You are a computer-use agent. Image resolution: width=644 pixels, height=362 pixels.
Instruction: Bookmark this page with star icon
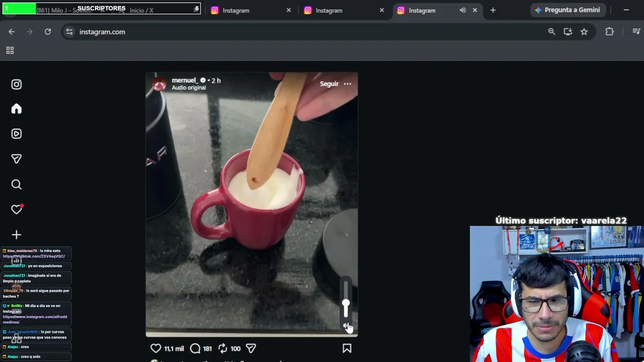[x=584, y=32]
